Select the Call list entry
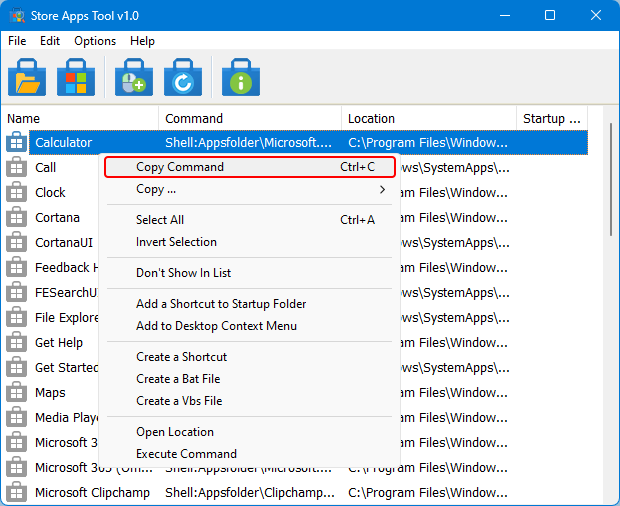The width and height of the screenshot is (620, 506). click(45, 167)
